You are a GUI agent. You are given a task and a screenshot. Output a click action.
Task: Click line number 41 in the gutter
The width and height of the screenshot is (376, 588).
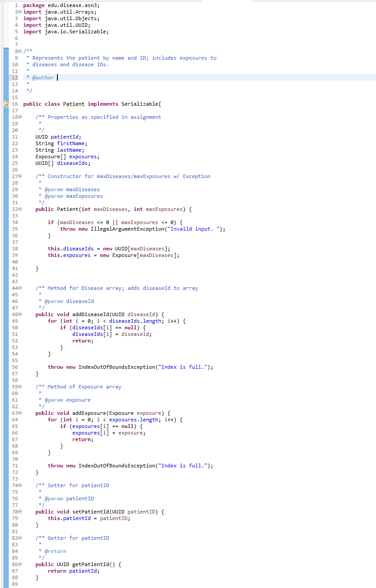tap(15, 268)
